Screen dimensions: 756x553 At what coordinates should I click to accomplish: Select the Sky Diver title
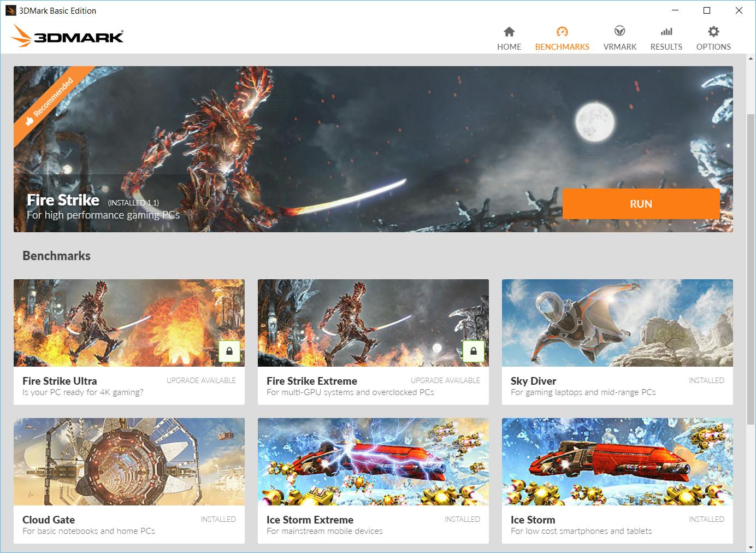[534, 381]
